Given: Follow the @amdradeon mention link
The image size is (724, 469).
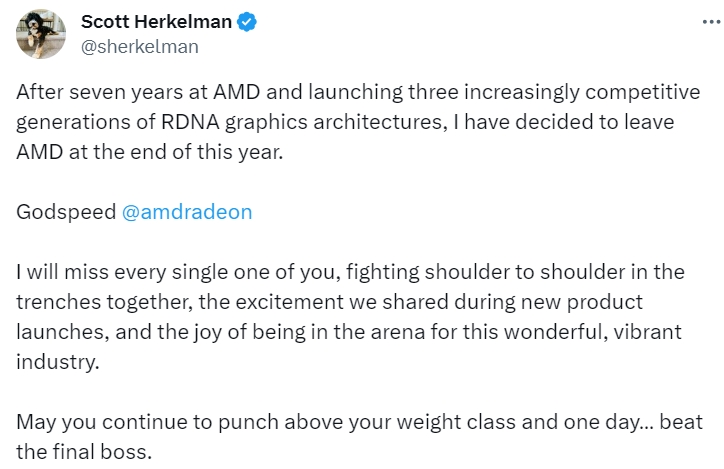Looking at the screenshot, I should pyautogui.click(x=187, y=212).
